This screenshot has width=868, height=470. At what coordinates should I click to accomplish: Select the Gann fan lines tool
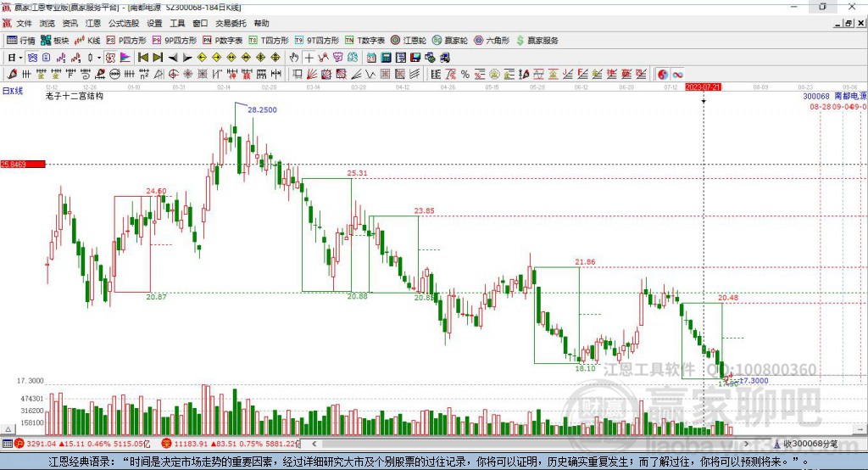pos(312,75)
